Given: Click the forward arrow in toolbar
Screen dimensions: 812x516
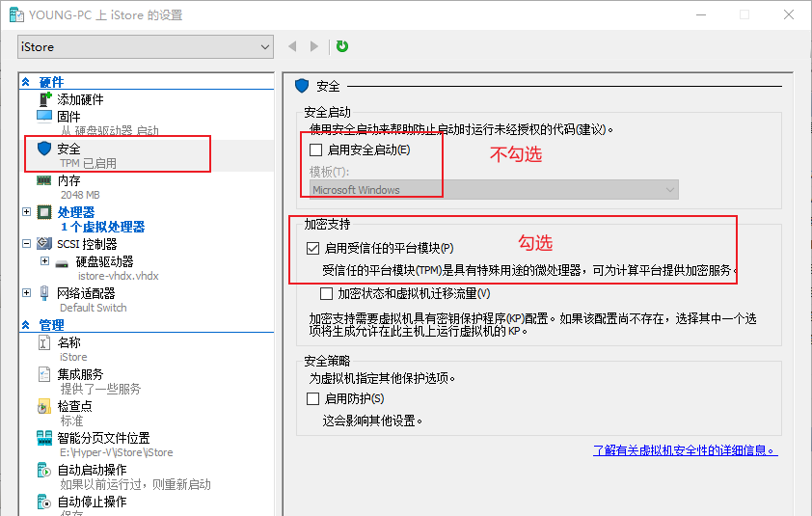Looking at the screenshot, I should pos(313,46).
